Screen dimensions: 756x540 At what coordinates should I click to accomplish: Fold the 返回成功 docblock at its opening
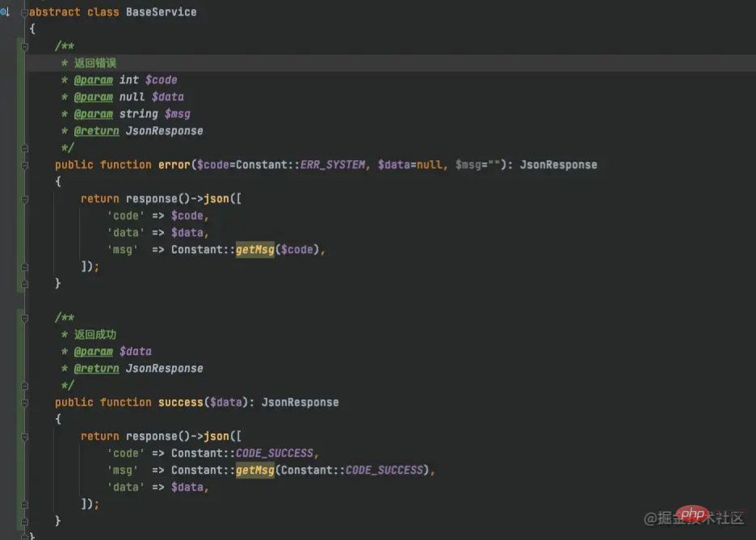coord(24,318)
